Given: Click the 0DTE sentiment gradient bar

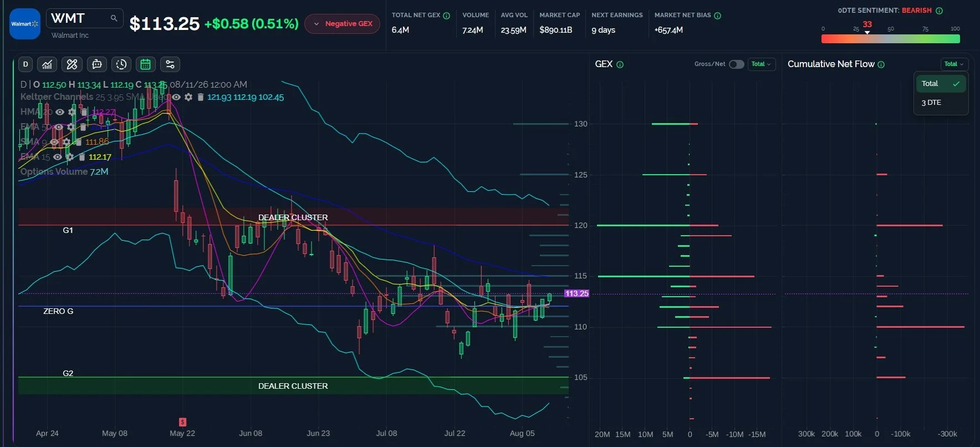Looking at the screenshot, I should (x=890, y=39).
